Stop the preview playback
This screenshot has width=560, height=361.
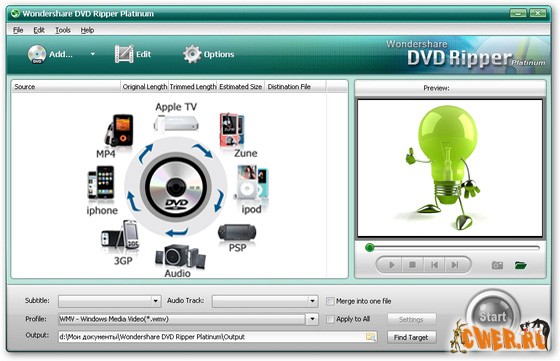point(412,265)
